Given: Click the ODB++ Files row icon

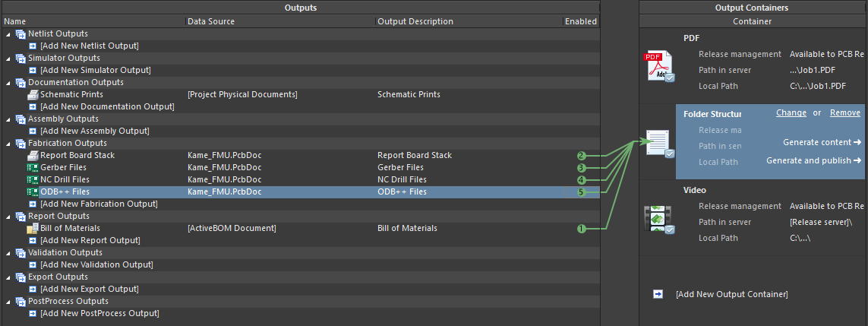Looking at the screenshot, I should click(x=33, y=192).
